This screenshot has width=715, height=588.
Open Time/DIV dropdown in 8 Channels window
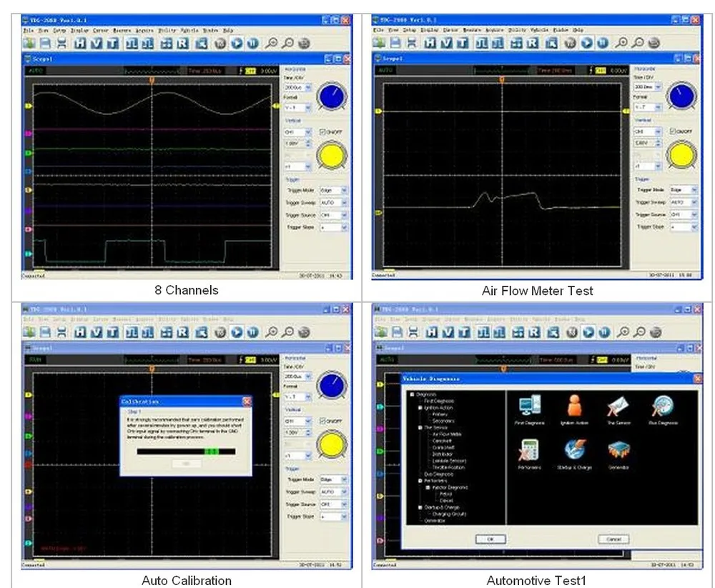(297, 87)
